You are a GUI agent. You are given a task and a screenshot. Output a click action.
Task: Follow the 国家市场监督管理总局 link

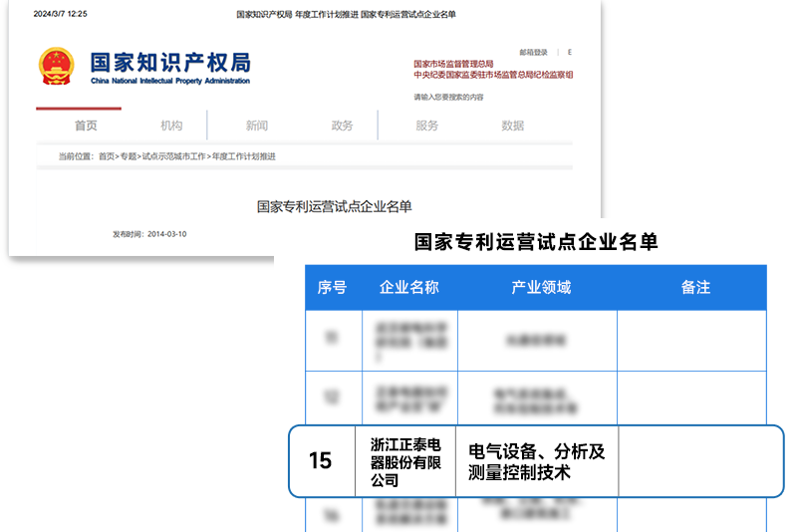[453, 64]
